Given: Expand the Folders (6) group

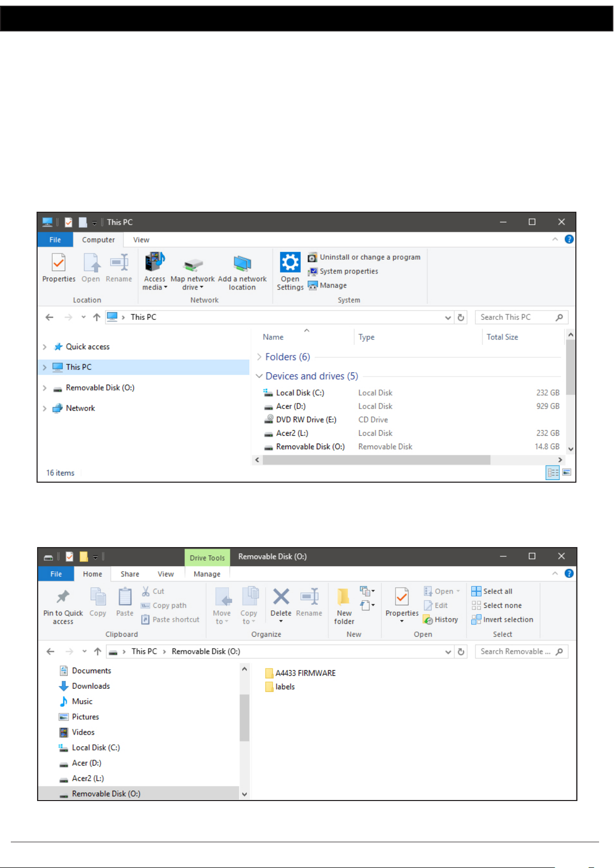Looking at the screenshot, I should (x=260, y=357).
